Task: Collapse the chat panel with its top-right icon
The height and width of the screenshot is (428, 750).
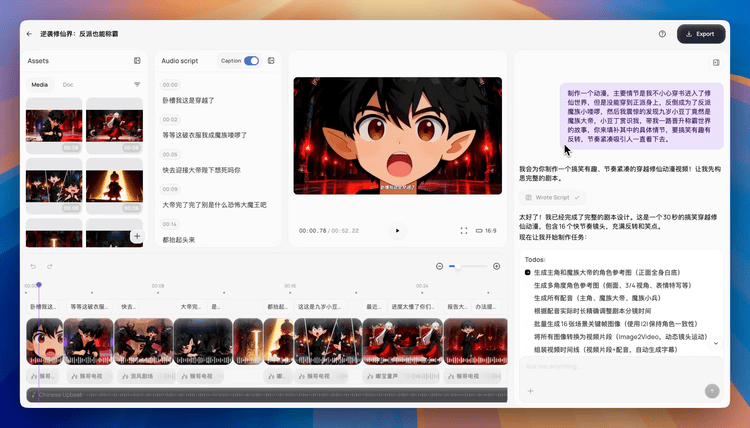Action: click(716, 63)
